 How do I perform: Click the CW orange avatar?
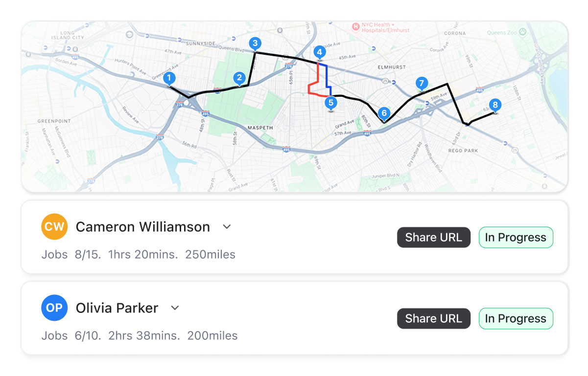(54, 227)
